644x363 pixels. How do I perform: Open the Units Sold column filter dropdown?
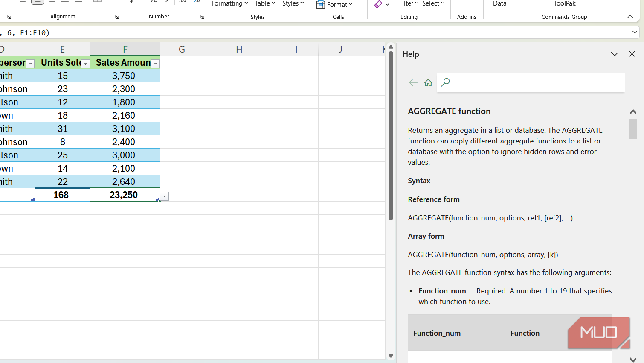(85, 64)
